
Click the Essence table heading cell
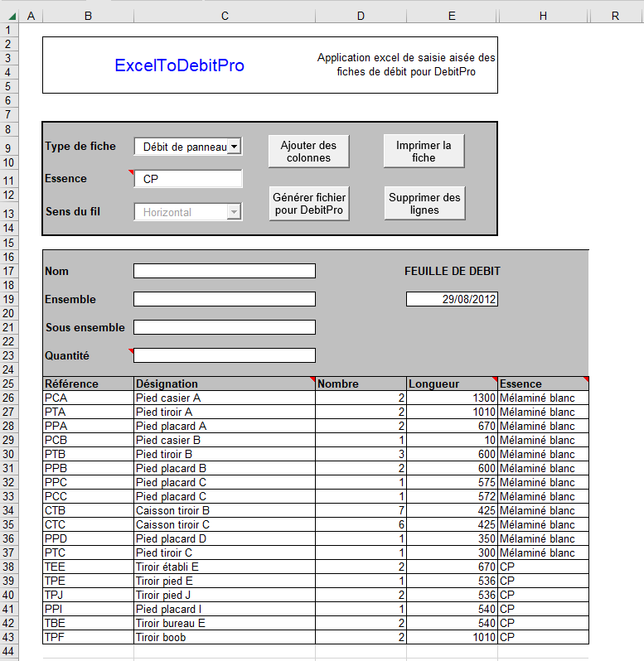(x=543, y=384)
